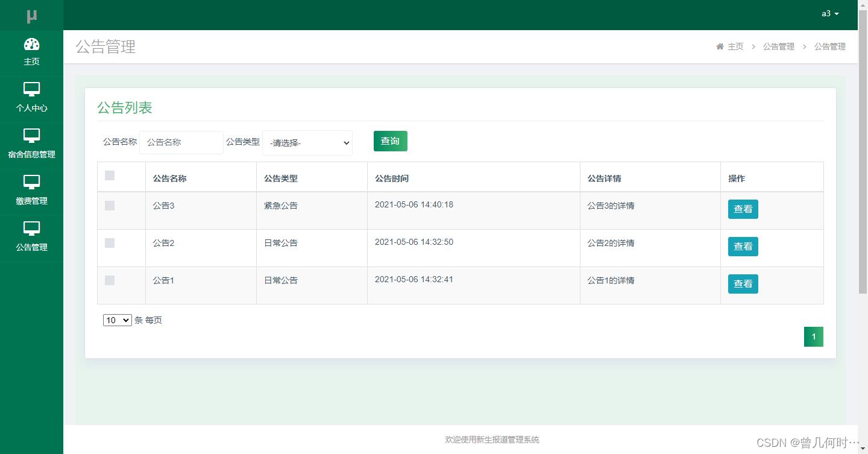The height and width of the screenshot is (454, 868).
Task: Open the 缴费管理 sidebar menu label
Action: (31, 201)
